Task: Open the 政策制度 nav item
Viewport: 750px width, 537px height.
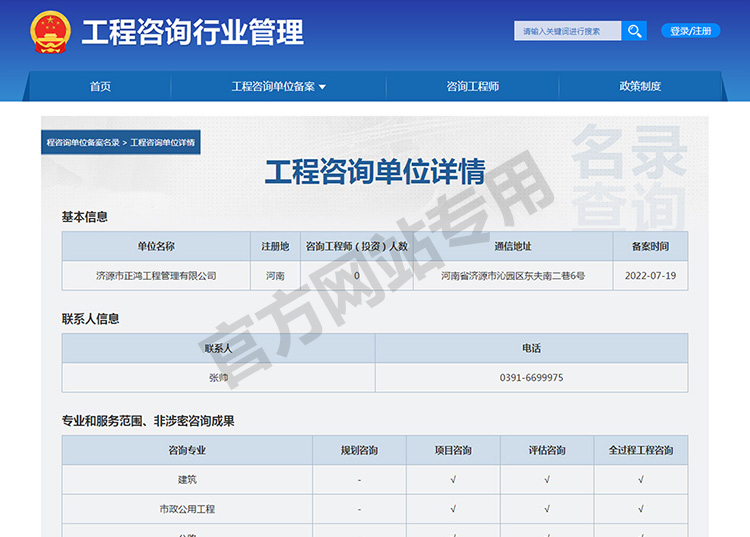Action: (x=640, y=87)
